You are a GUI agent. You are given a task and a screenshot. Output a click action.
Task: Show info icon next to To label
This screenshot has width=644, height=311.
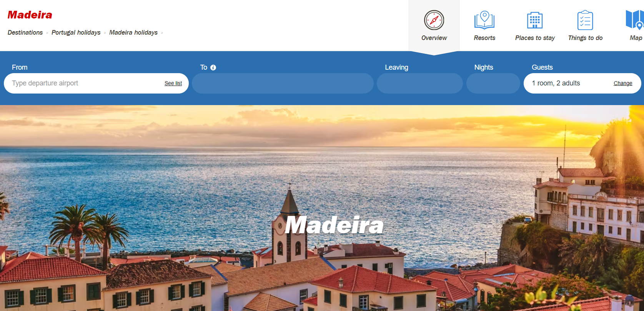[x=213, y=67]
